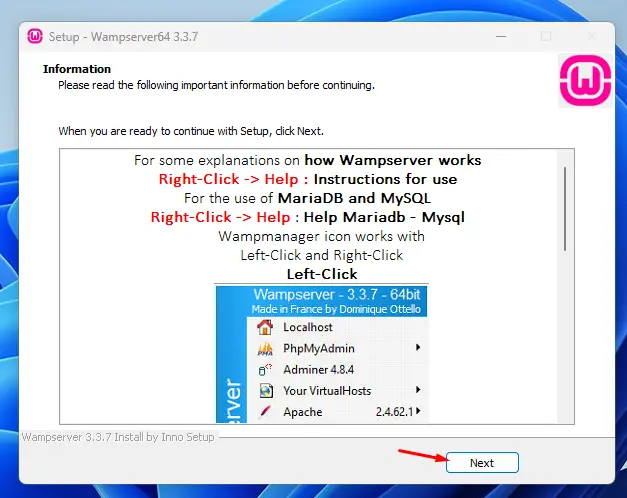Viewport: 627px width, 498px height.
Task: Click 'Right-Click -> Help : Help Mariadb - Mysql' line
Action: pos(308,217)
